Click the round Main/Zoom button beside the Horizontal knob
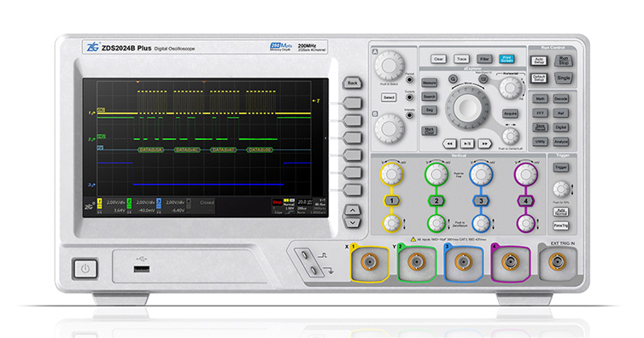The height and width of the screenshot is (338, 644). (x=483, y=79)
